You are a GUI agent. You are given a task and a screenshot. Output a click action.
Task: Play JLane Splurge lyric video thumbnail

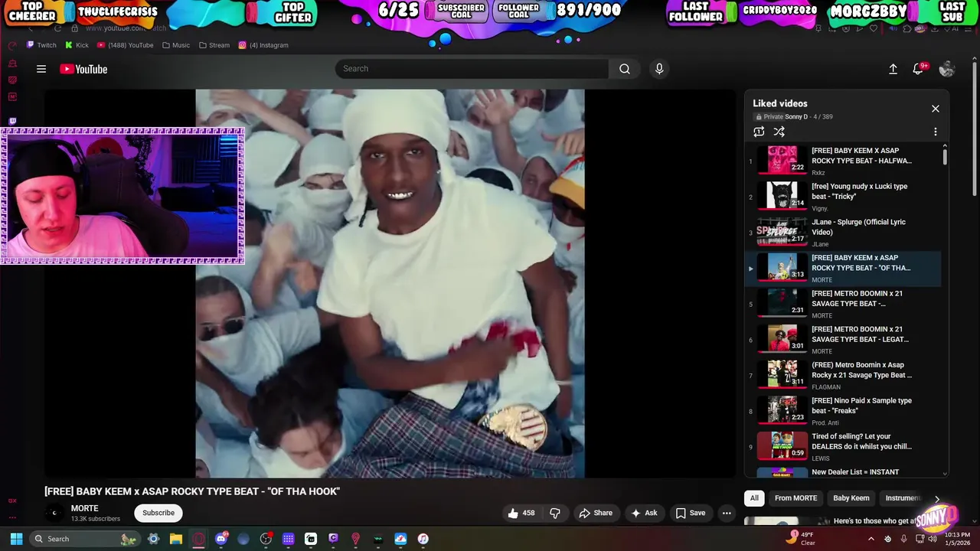(x=782, y=233)
